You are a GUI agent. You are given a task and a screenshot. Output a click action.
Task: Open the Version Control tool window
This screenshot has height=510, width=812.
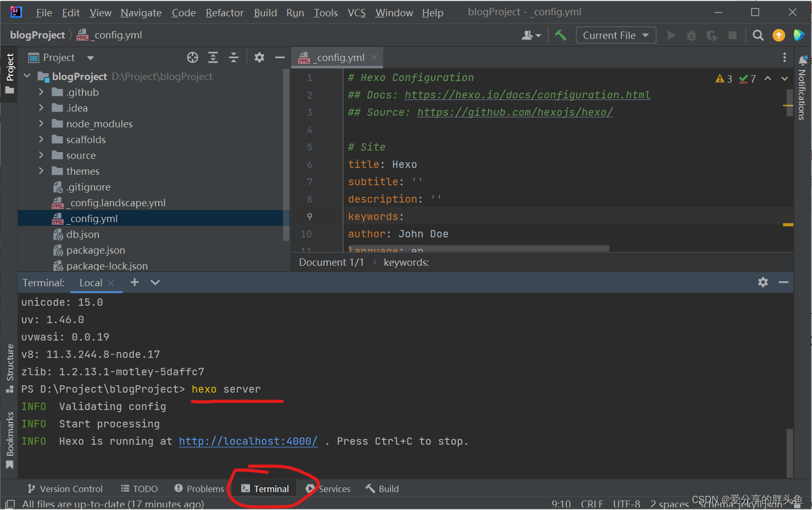tap(65, 489)
